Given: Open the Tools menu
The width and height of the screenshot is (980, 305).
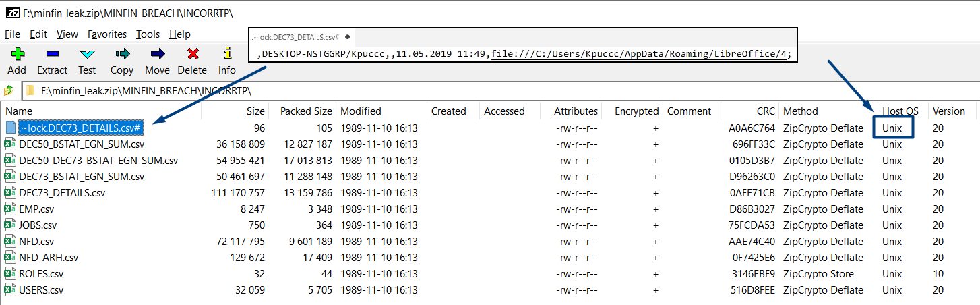Looking at the screenshot, I should click(x=148, y=34).
